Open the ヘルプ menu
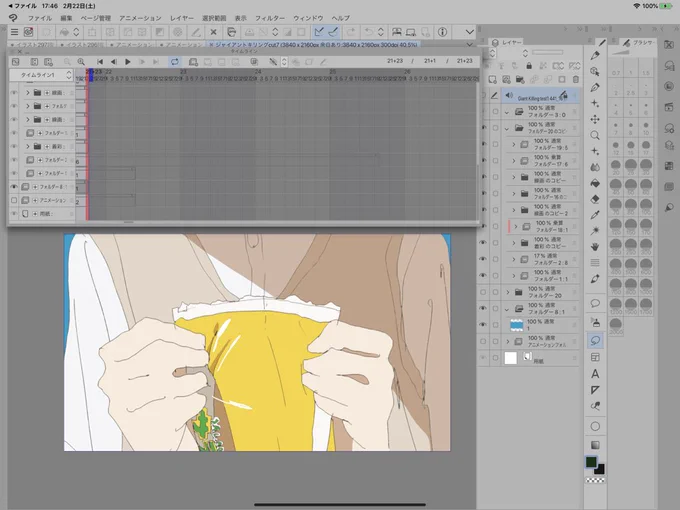Viewport: 680px width, 510px height. [x=341, y=18]
